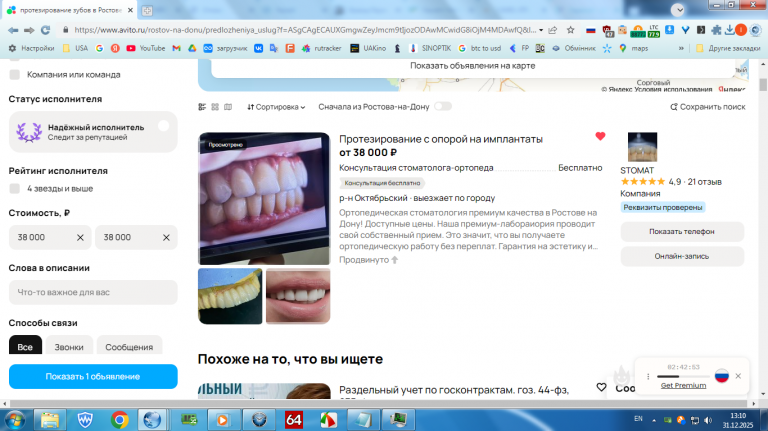Viewport: 768px width, 431px height.
Task: Focus the Слова в описании input field
Action: tap(93, 292)
